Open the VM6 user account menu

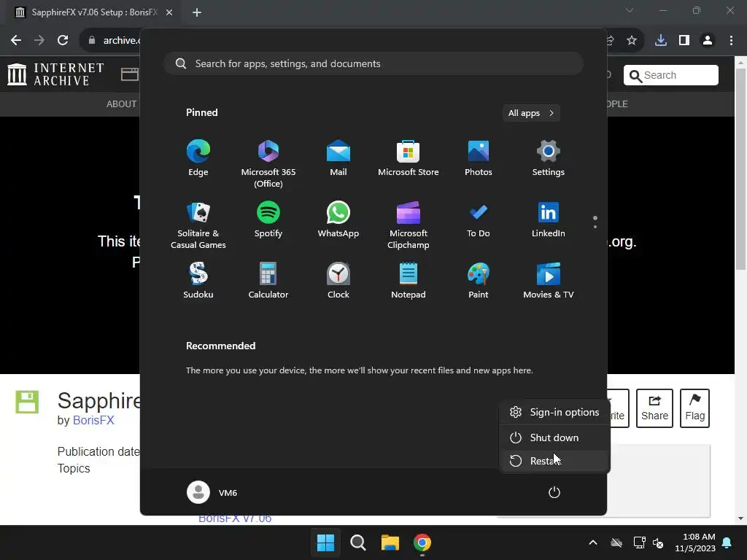[212, 492]
